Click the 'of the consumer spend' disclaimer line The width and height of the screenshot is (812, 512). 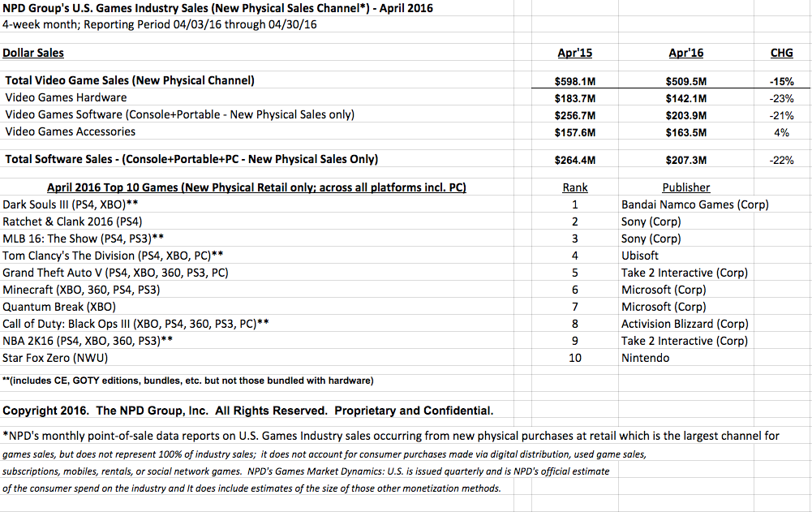click(x=251, y=488)
